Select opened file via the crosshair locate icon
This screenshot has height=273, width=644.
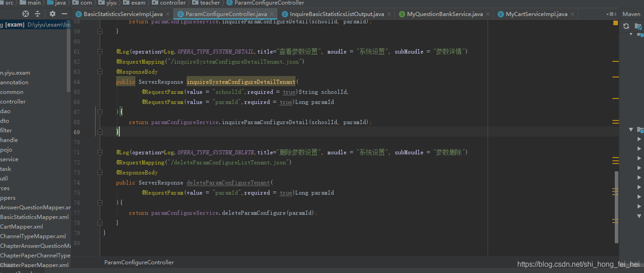point(26,14)
